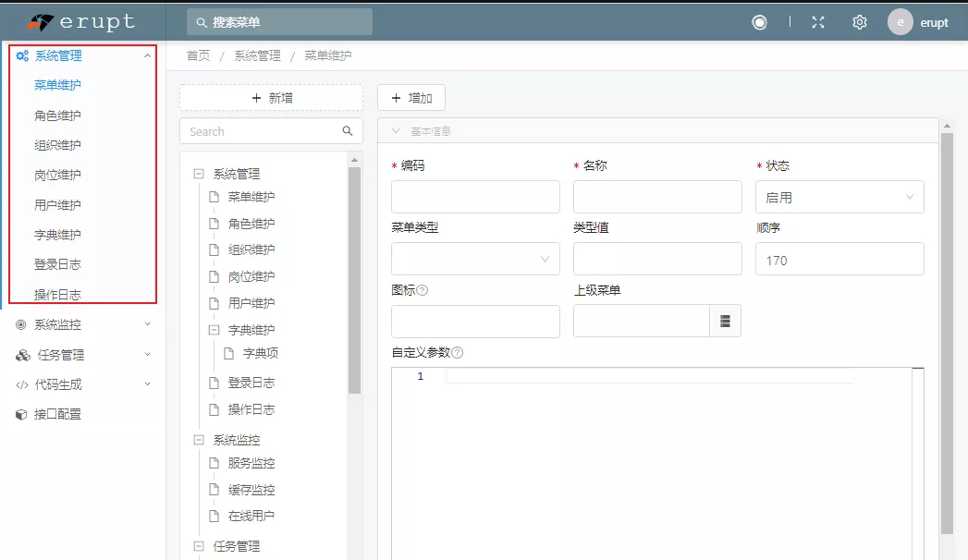Expand the 代码生成 sidebar chevron
The width and height of the screenshot is (968, 560).
[x=147, y=383]
